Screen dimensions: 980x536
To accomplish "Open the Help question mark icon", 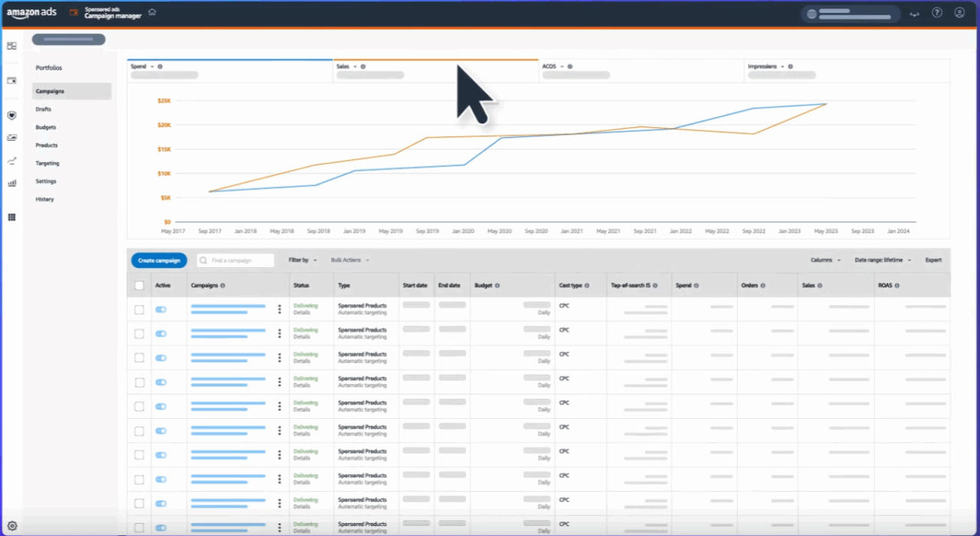I will coord(936,12).
